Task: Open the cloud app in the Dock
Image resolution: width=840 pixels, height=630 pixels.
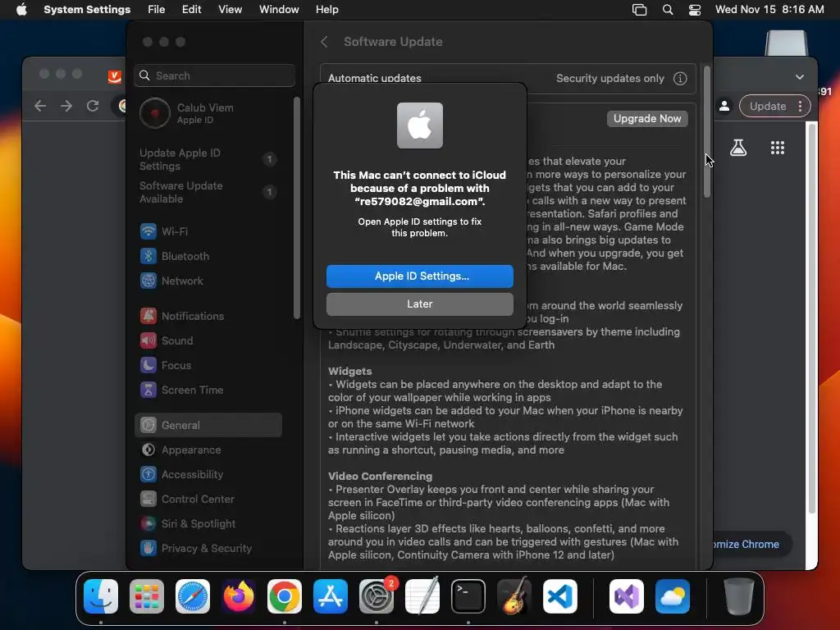Action: (673, 596)
